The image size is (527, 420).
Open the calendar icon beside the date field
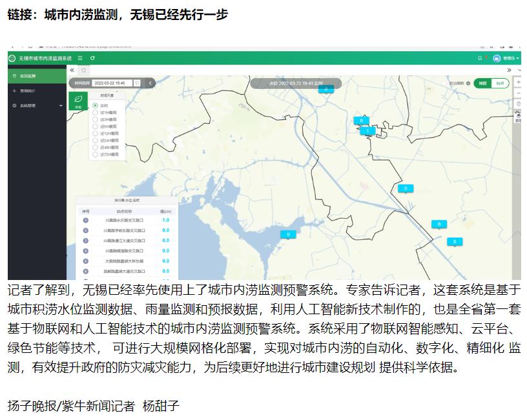[x=136, y=83]
